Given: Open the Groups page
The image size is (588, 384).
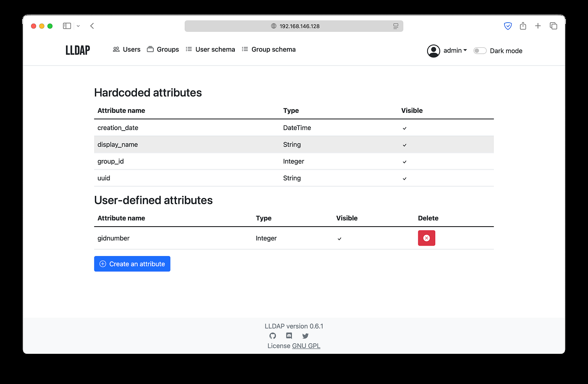Looking at the screenshot, I should click(163, 50).
